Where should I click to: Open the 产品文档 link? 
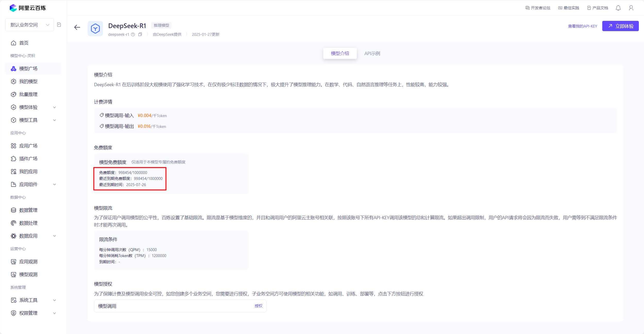[x=598, y=8]
